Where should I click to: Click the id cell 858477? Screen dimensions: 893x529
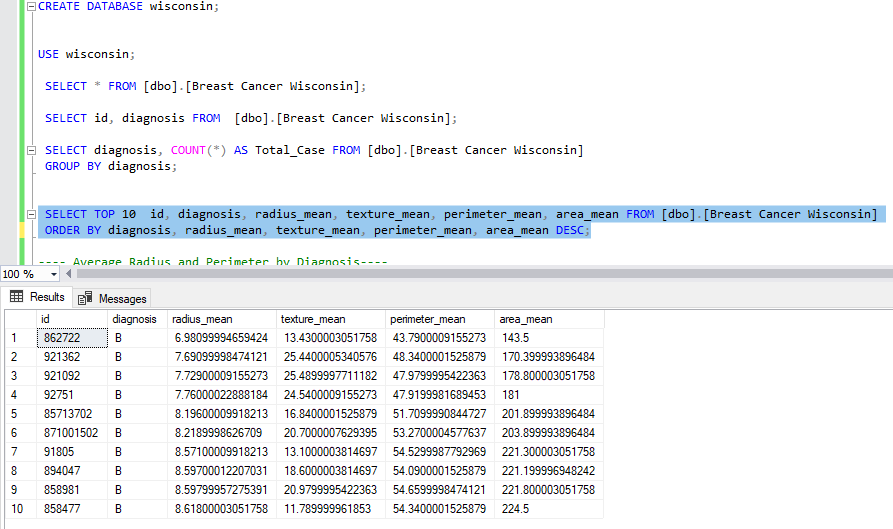click(x=72, y=509)
